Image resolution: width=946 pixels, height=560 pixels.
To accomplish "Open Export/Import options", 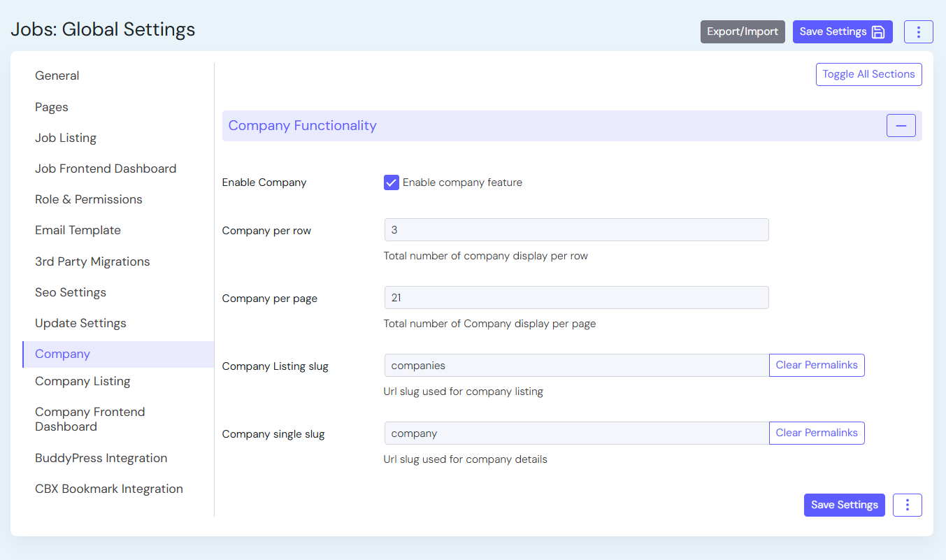I will click(742, 32).
